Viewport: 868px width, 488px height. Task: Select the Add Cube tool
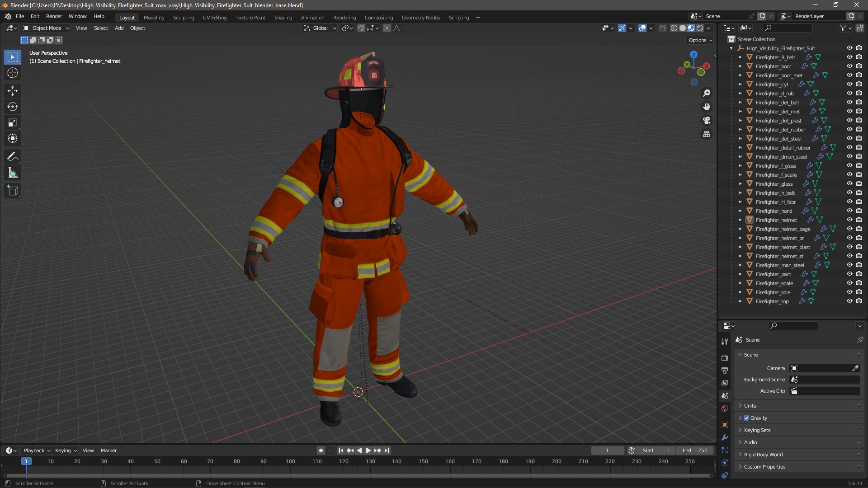tap(13, 191)
